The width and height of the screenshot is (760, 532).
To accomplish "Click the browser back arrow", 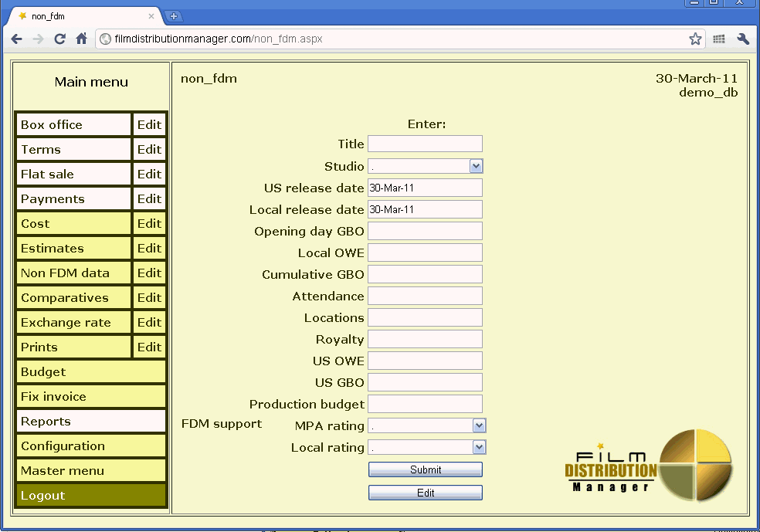I will [x=16, y=39].
